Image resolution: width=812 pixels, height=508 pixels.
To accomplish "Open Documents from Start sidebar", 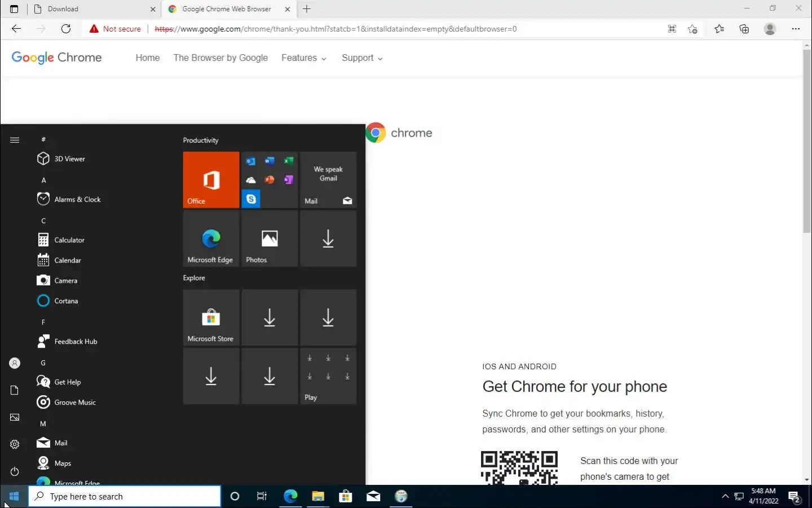I will pos(15,391).
